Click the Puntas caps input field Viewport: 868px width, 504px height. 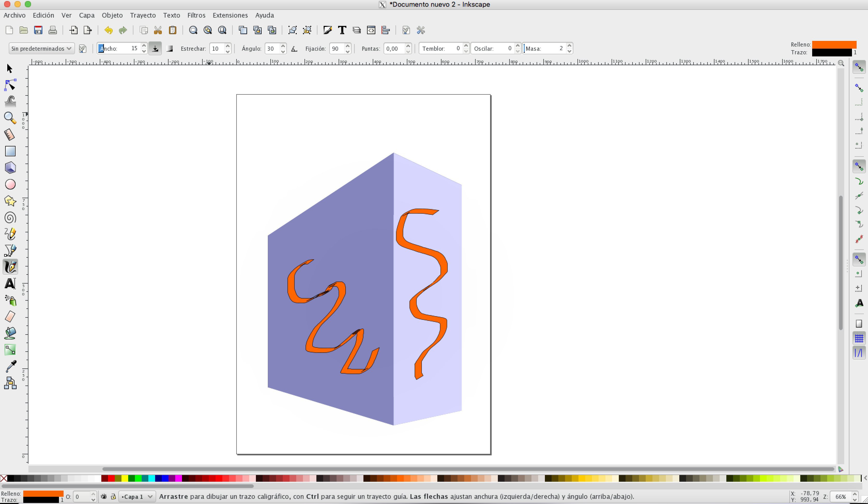point(394,49)
